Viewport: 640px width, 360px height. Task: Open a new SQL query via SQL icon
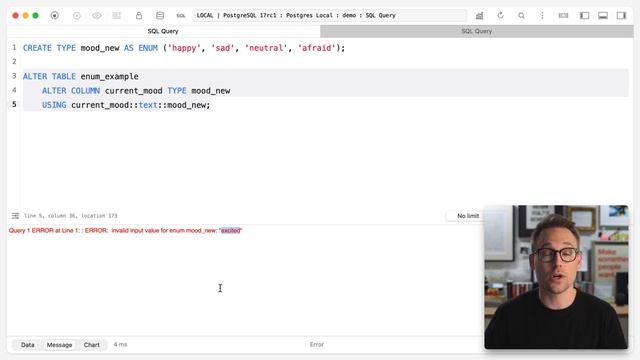pyautogui.click(x=181, y=16)
